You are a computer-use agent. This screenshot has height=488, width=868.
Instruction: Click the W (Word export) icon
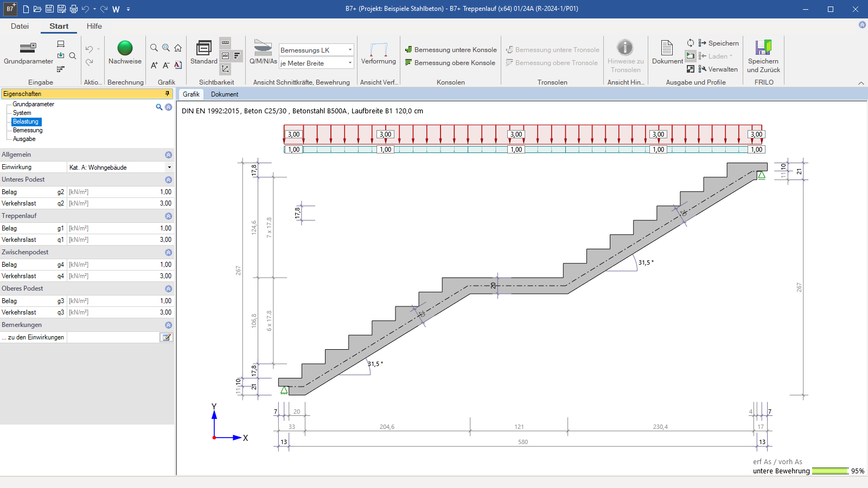[x=116, y=9]
